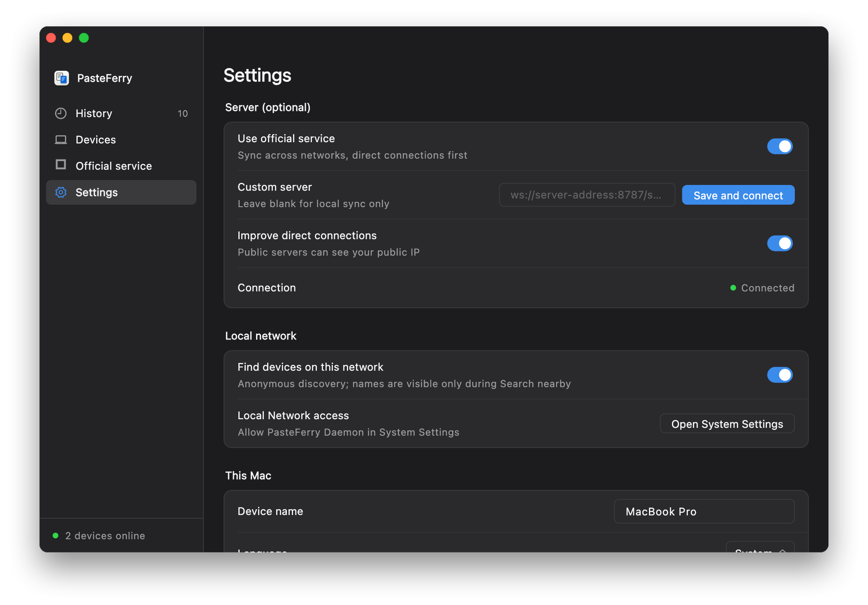Click the Settings gear icon

61,192
